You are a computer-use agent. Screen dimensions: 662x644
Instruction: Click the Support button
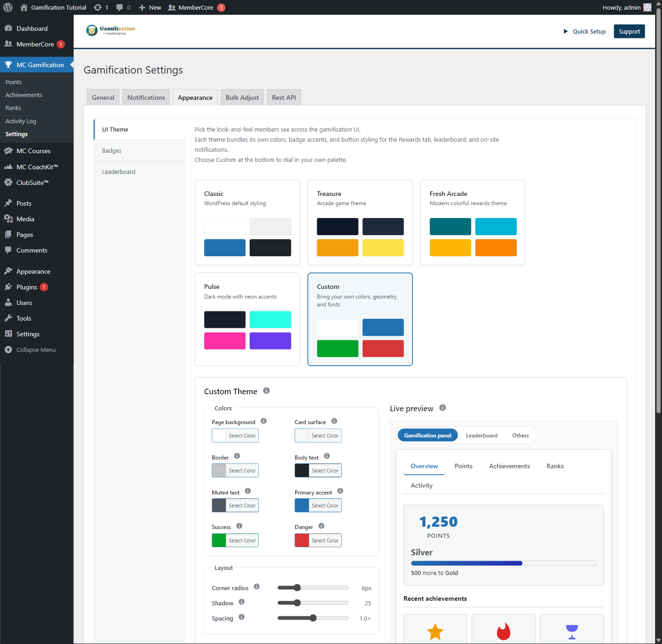[x=629, y=31]
